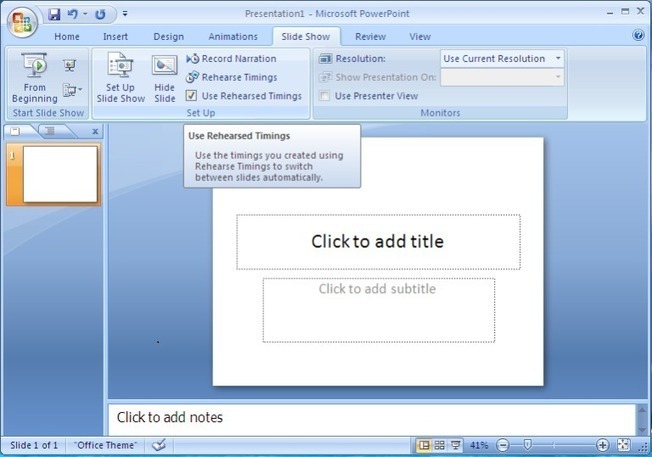The height and width of the screenshot is (457, 652).
Task: Select slide 1 thumbnail
Action: pyautogui.click(x=60, y=174)
